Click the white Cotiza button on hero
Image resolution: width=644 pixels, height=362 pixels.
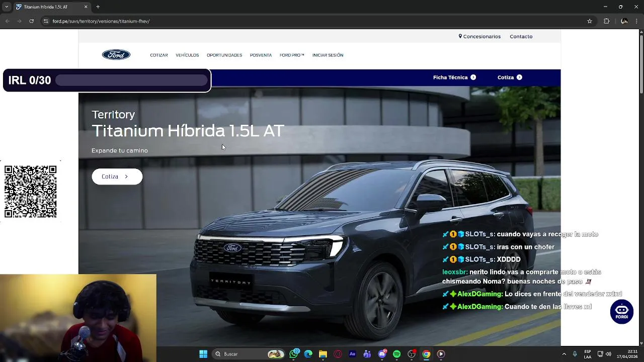[117, 176]
